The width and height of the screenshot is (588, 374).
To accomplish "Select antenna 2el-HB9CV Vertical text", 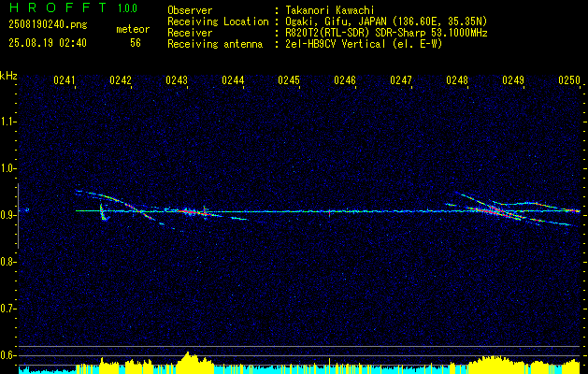I will 364,44.
